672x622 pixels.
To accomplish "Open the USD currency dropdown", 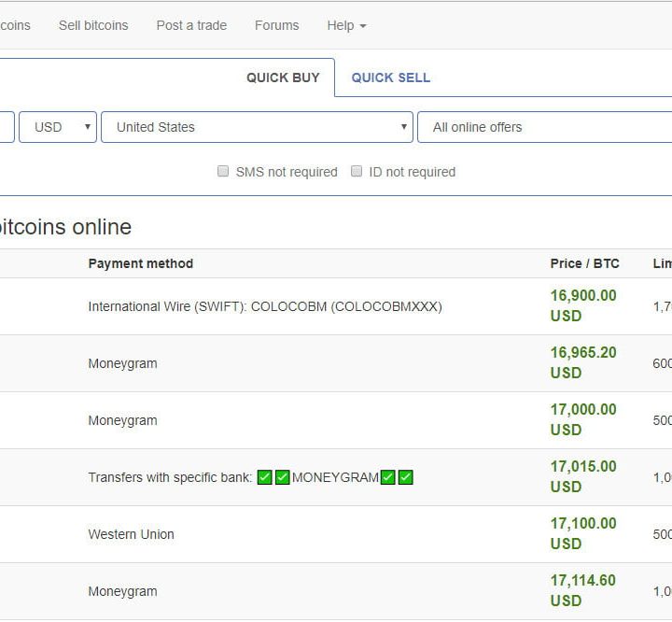I will (58, 127).
